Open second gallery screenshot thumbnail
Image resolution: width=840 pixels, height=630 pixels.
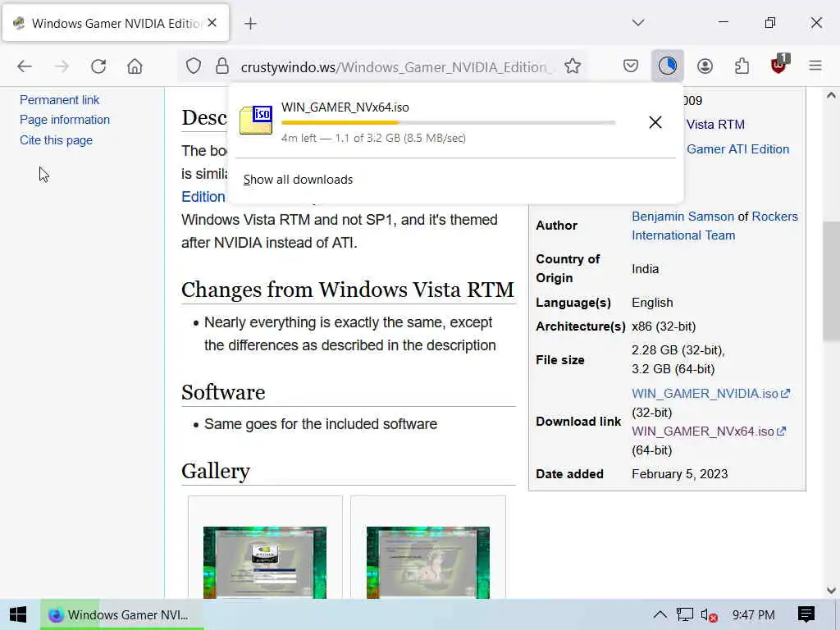428,563
